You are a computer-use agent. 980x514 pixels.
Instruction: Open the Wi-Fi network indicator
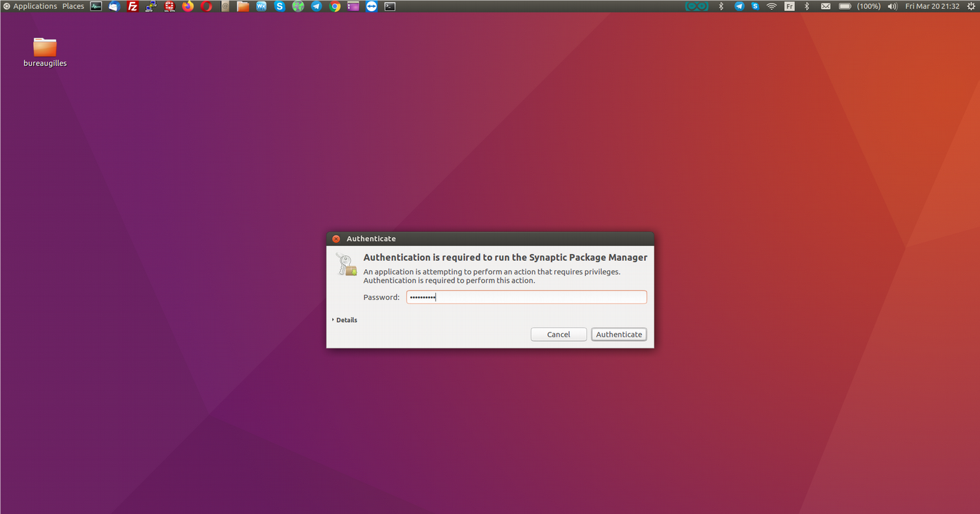[772, 6]
